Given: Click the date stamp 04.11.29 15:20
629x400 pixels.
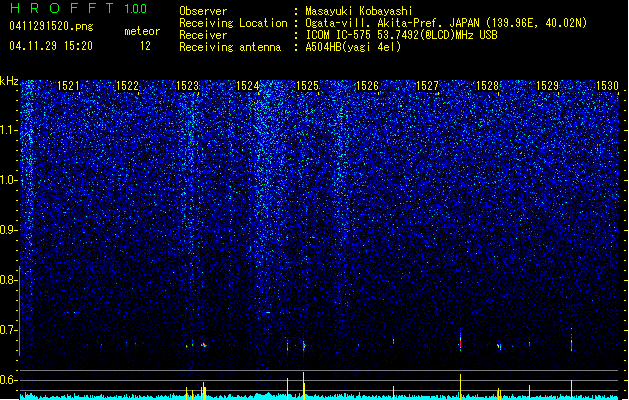Looking at the screenshot, I should tap(51, 46).
